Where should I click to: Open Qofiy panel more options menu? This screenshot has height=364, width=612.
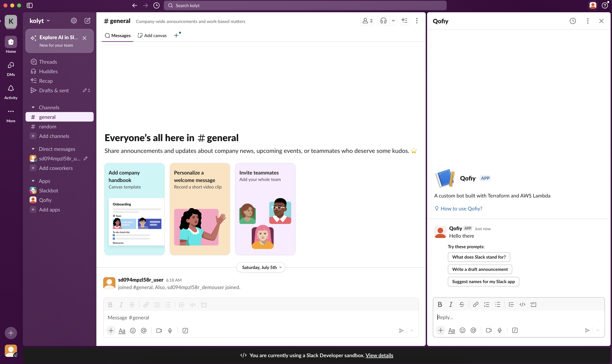tap(588, 21)
